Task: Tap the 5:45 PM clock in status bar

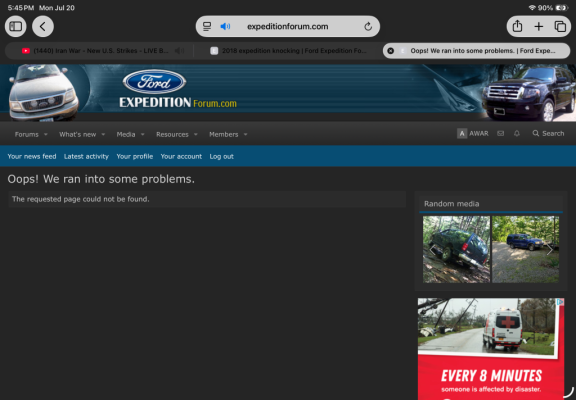Action: (21, 8)
